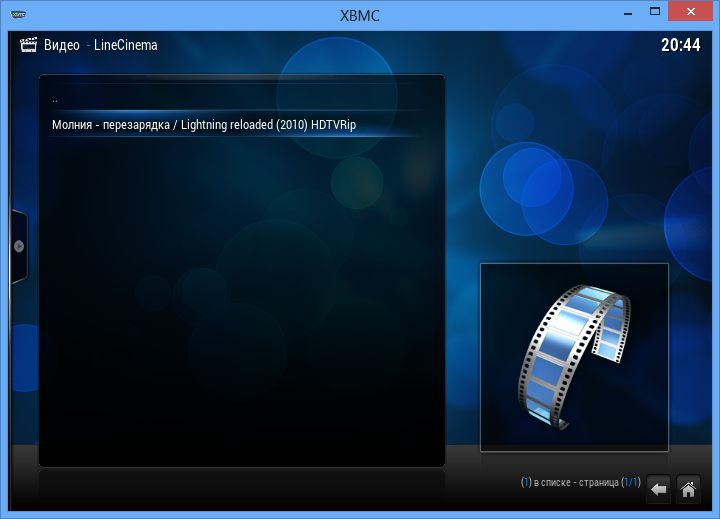The width and height of the screenshot is (720, 519).
Task: Go up via the '..' parent entry
Action: pyautogui.click(x=234, y=100)
